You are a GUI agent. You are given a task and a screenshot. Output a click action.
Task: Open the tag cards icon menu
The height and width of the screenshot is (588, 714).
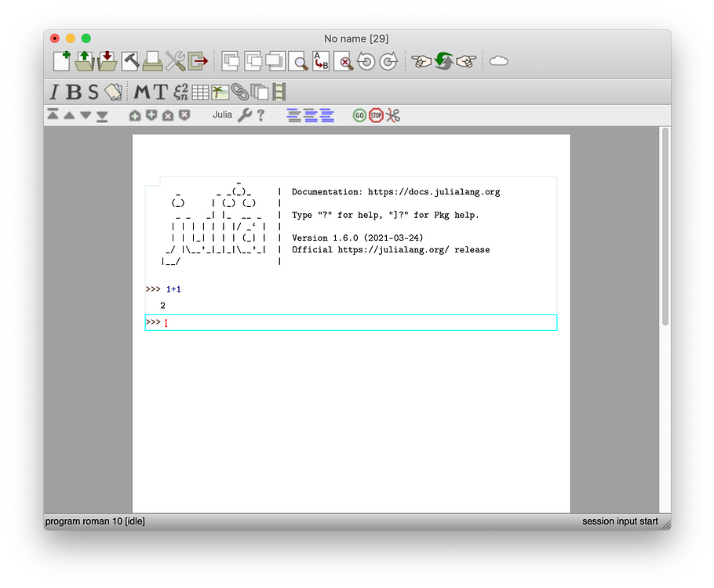(x=114, y=92)
